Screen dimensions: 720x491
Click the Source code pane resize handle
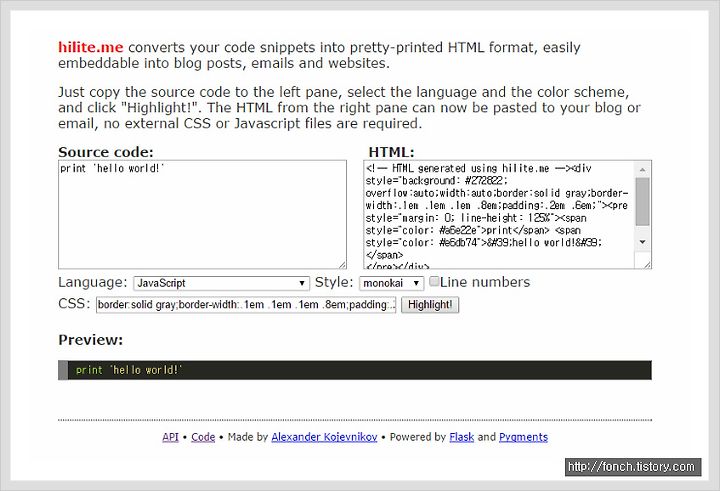point(342,265)
